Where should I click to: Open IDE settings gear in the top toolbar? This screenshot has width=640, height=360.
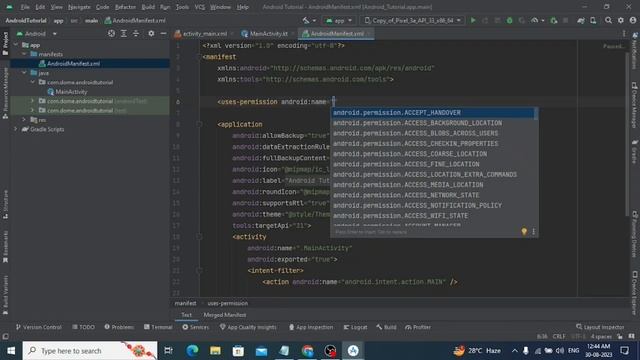click(x=620, y=20)
